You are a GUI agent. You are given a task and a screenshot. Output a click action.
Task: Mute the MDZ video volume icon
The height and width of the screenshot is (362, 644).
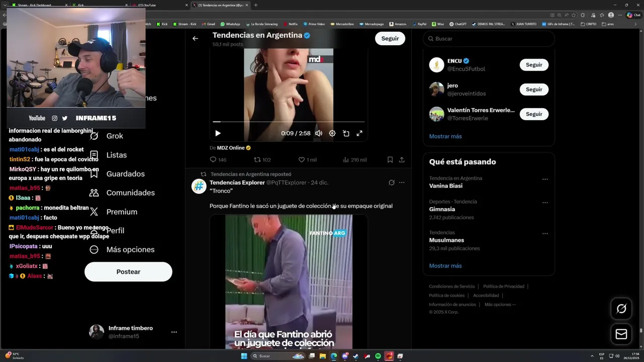point(318,133)
